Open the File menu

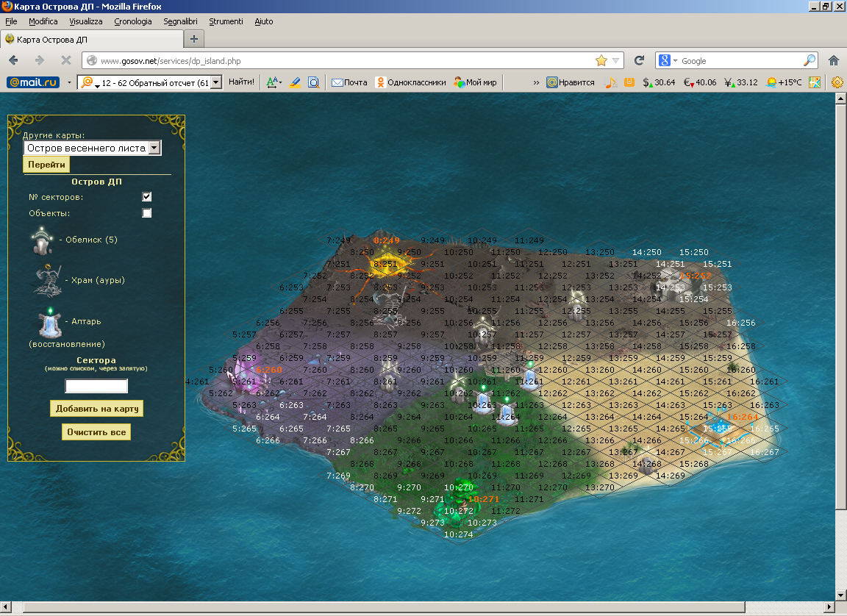[11, 21]
